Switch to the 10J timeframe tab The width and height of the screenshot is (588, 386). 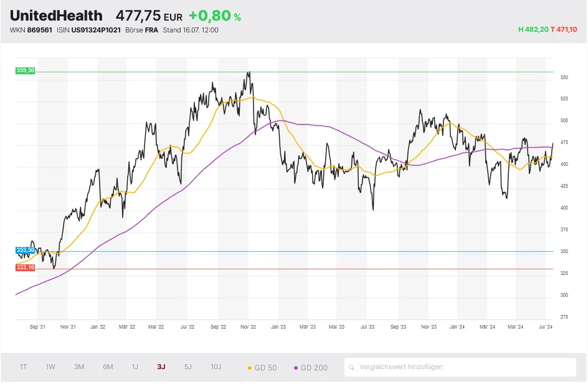click(x=216, y=367)
